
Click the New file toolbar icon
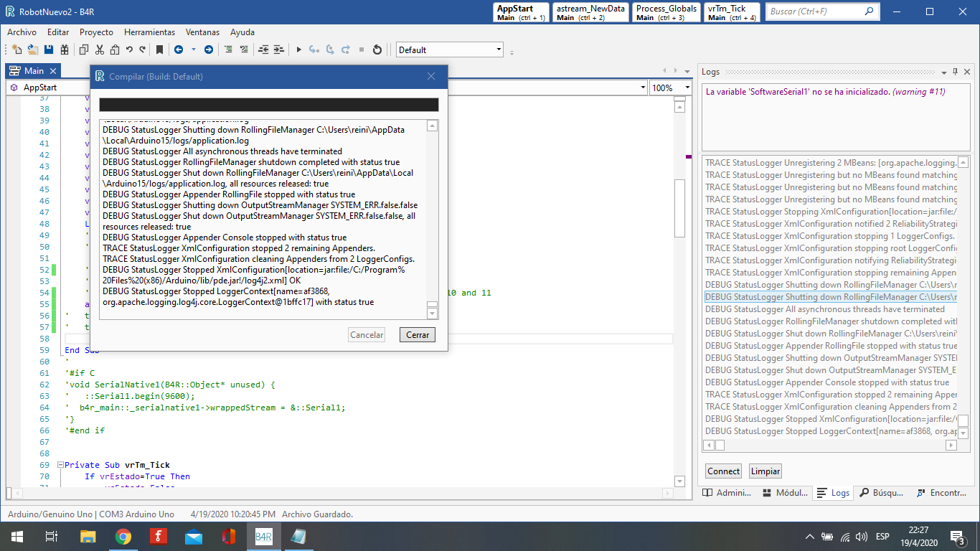17,50
